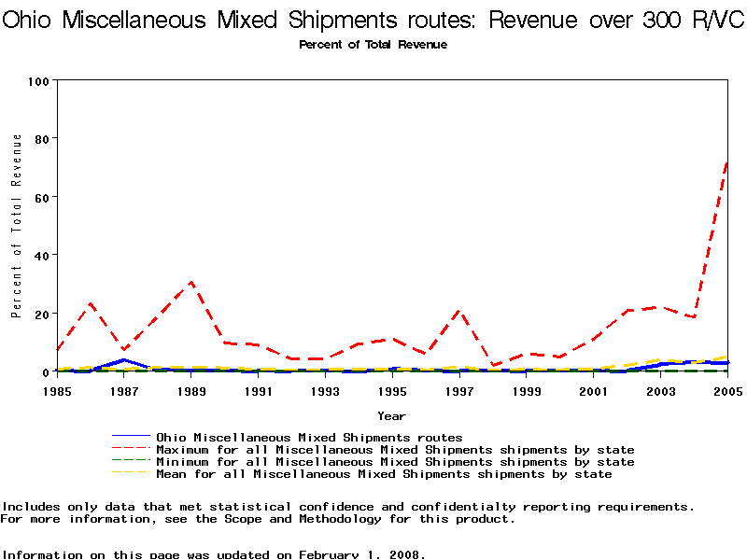The image size is (747, 560).
Task: Click the 100 value on the y-axis
Action: click(x=37, y=81)
